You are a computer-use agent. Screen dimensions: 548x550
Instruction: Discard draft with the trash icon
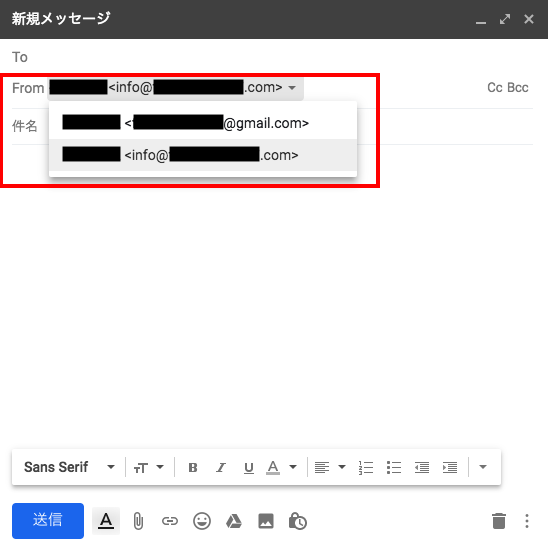pos(499,521)
